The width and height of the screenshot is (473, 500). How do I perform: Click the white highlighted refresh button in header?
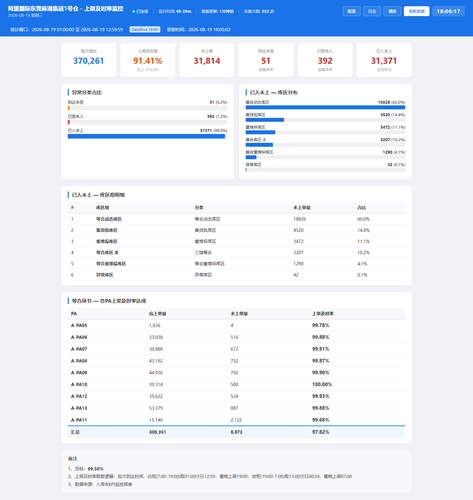click(416, 11)
